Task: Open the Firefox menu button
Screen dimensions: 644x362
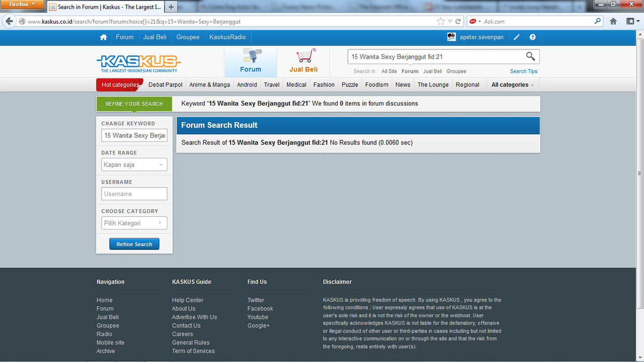Action: tap(23, 4)
